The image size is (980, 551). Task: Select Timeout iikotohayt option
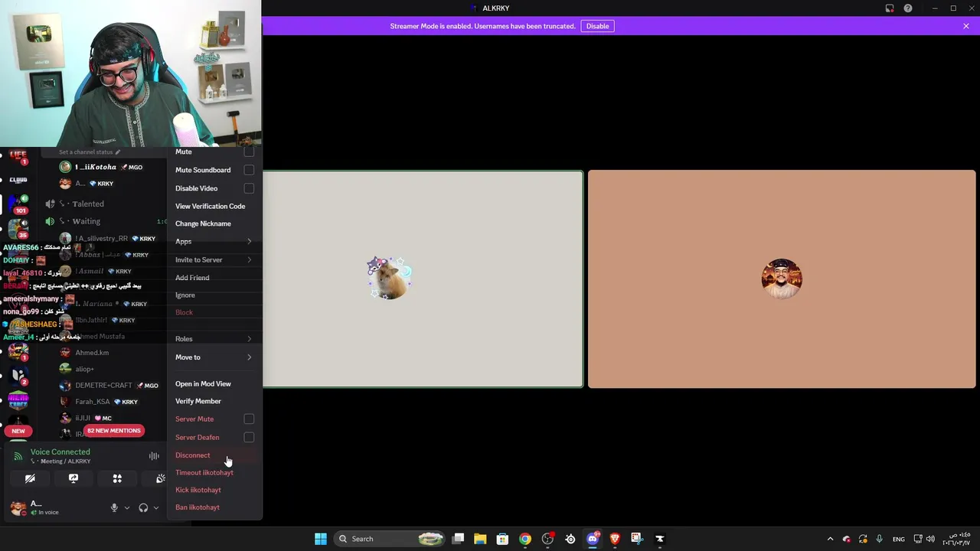click(x=214, y=473)
